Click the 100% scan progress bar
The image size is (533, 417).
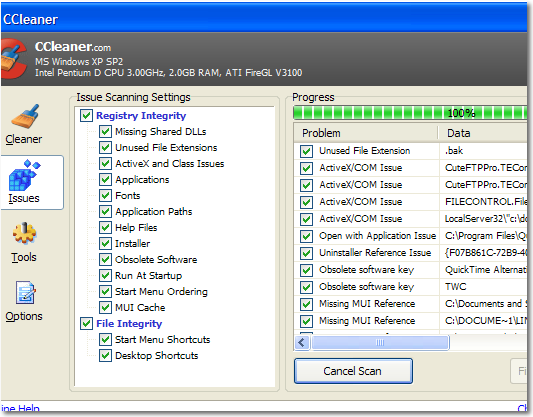click(x=410, y=113)
